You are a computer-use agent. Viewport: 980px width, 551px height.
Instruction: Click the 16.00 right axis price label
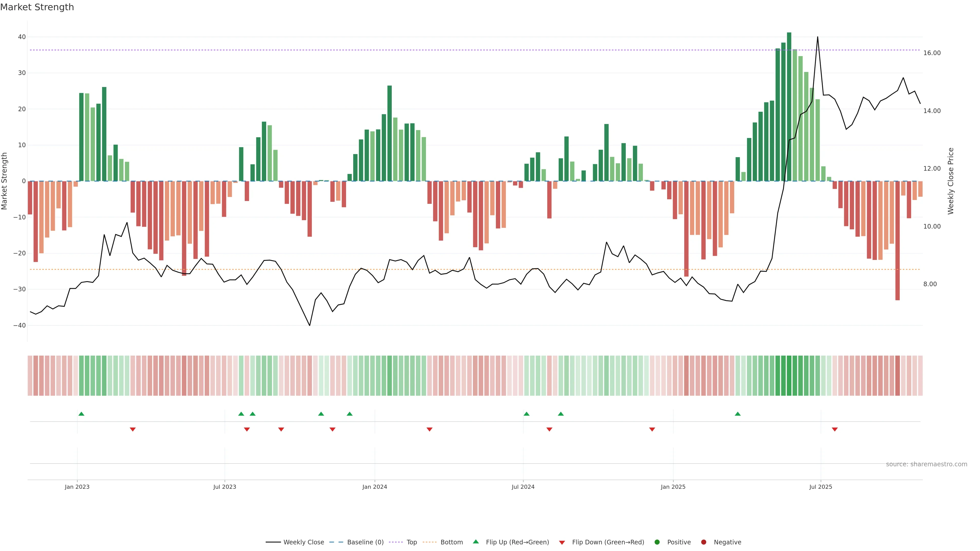(x=932, y=53)
